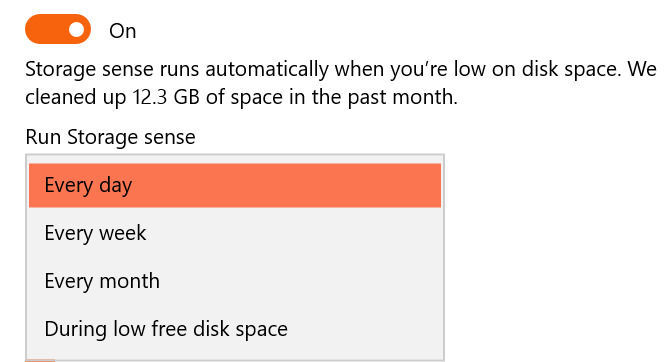The height and width of the screenshot is (362, 669).
Task: Click the partially hidden orange control below the list
Action: [40, 360]
